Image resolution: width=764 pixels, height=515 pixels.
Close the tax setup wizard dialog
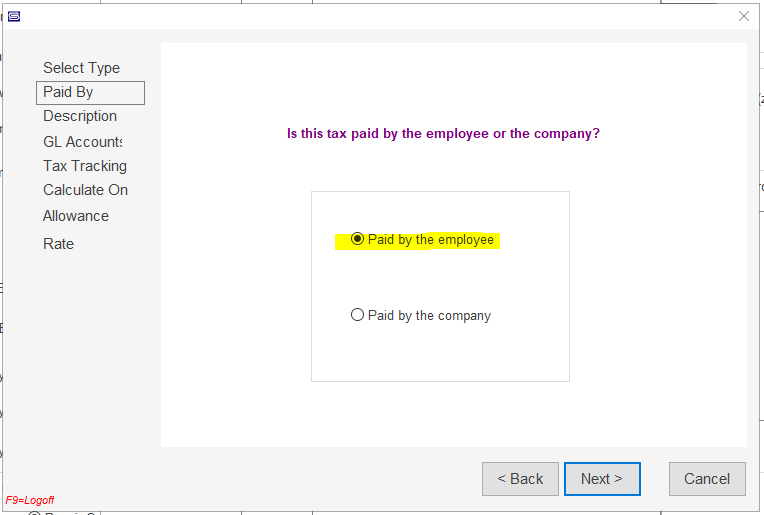pos(744,16)
